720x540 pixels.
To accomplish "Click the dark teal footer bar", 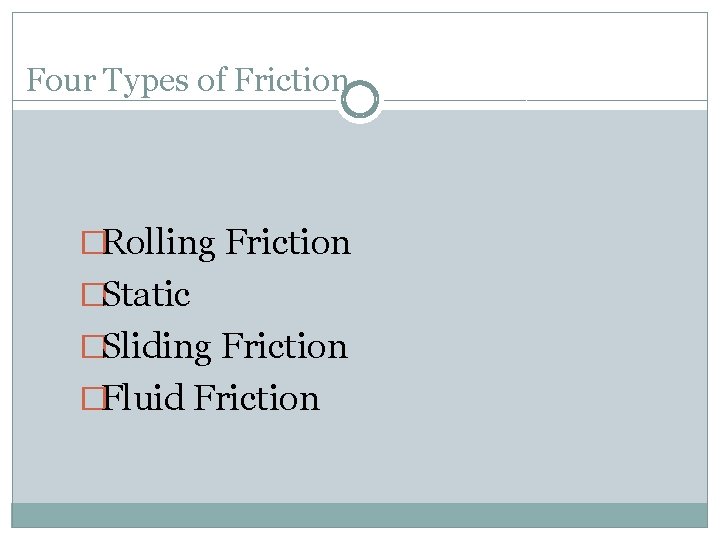I will click(x=360, y=515).
